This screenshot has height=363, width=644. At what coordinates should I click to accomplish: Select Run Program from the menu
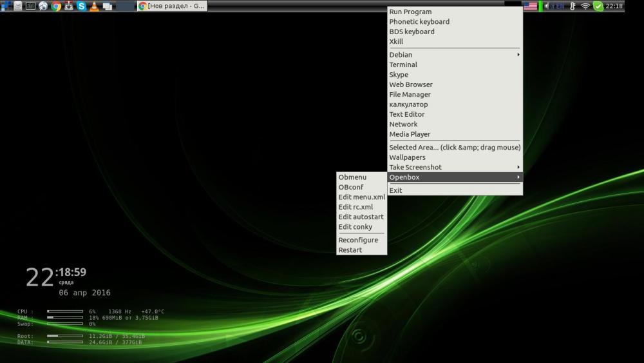pyautogui.click(x=455, y=12)
